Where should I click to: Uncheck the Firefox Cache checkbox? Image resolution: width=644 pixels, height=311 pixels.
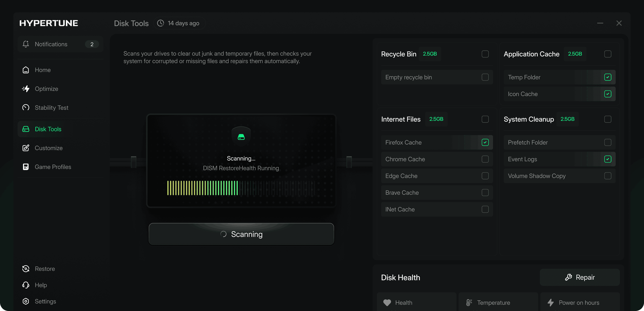[x=485, y=142]
